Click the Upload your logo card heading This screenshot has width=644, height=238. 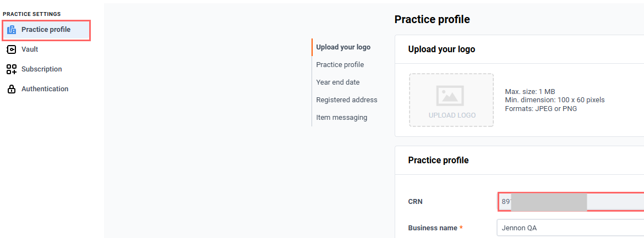(441, 49)
